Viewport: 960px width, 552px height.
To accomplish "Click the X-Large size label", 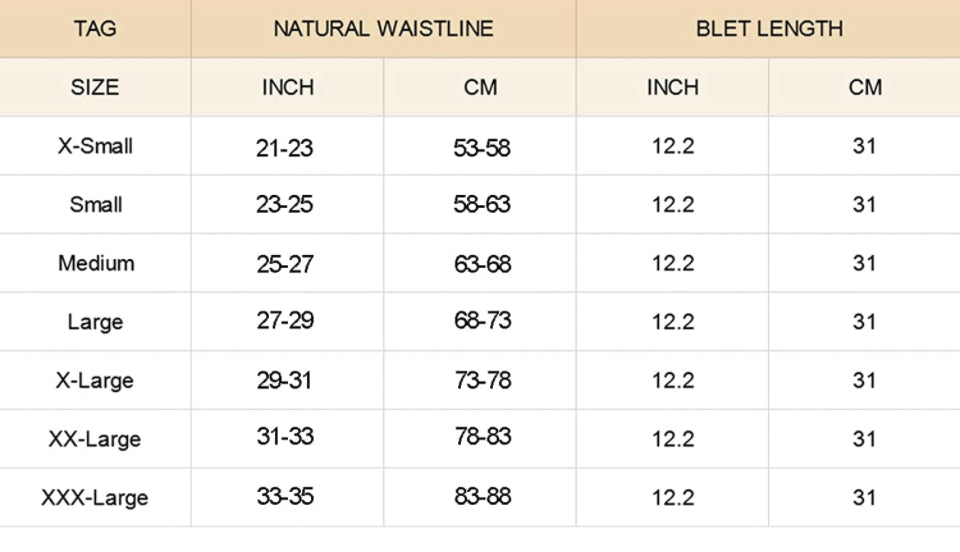I will coord(95,381).
